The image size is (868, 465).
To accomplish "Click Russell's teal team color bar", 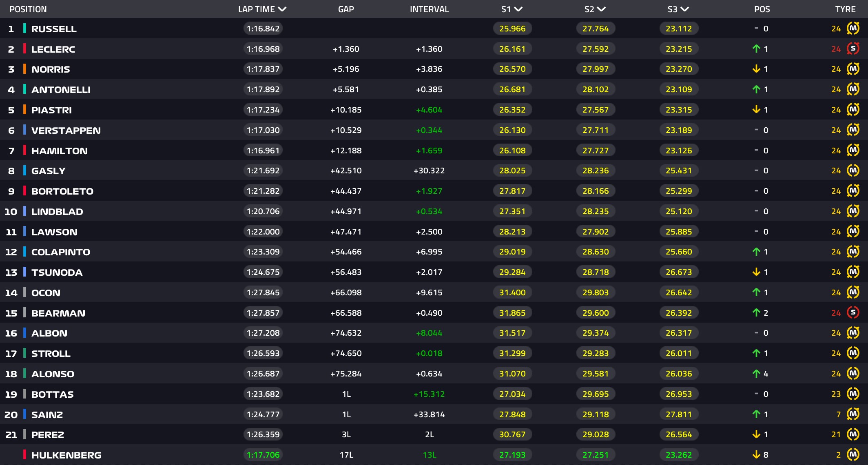I will 24,28.
